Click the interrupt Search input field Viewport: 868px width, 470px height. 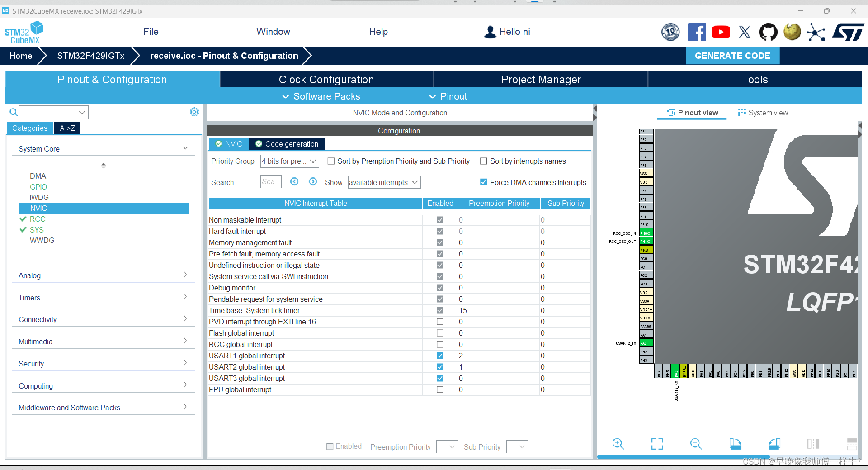pos(271,181)
